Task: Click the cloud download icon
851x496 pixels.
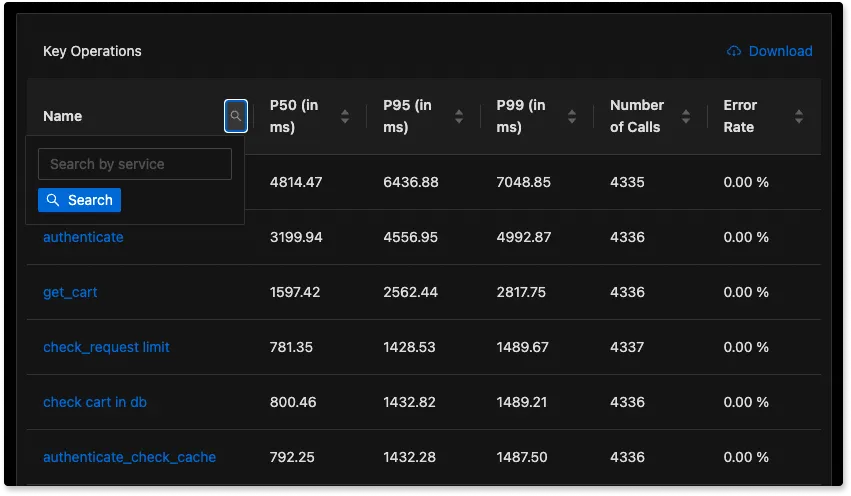Action: pos(734,51)
